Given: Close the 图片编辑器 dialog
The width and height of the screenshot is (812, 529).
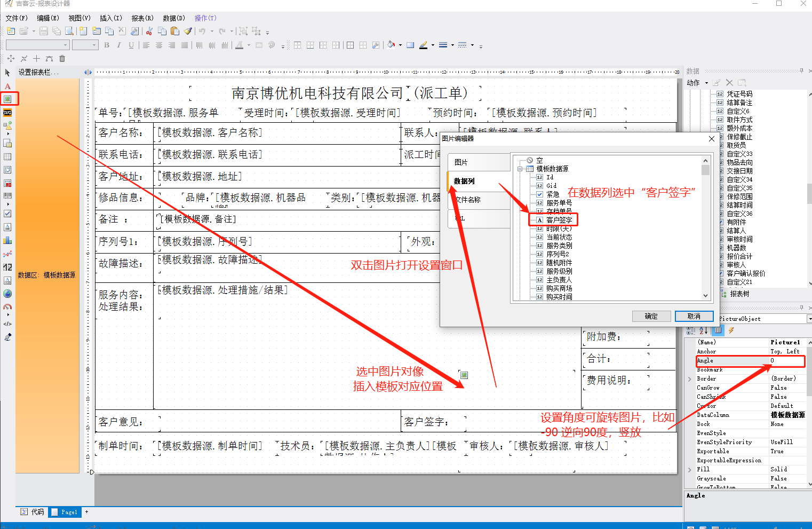Looking at the screenshot, I should click(711, 139).
